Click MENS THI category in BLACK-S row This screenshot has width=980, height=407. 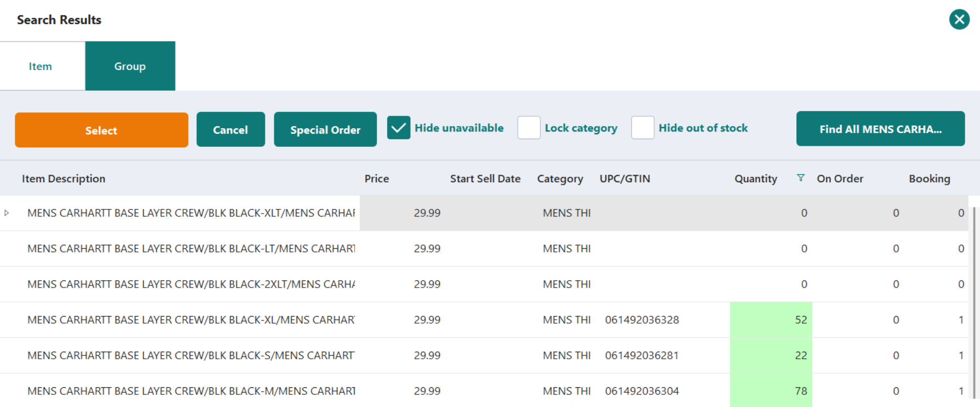(x=567, y=356)
